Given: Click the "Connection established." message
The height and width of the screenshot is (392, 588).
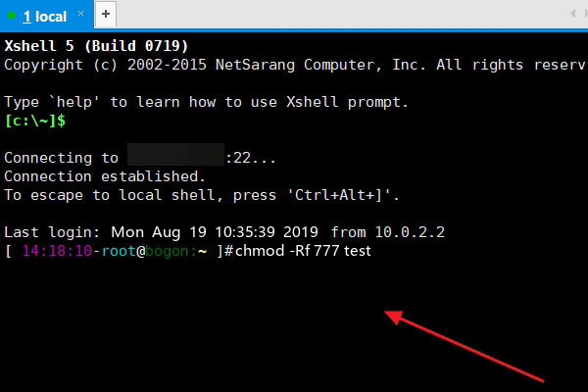Looking at the screenshot, I should point(105,176).
